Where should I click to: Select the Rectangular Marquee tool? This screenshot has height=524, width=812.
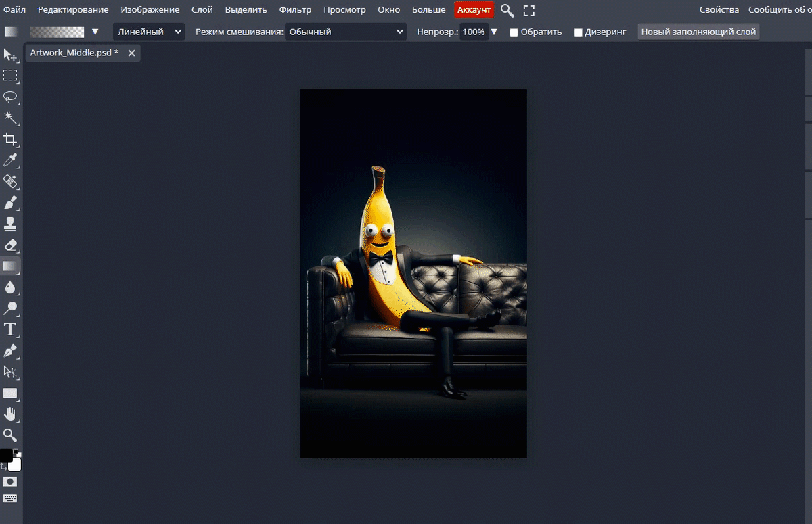click(x=10, y=76)
